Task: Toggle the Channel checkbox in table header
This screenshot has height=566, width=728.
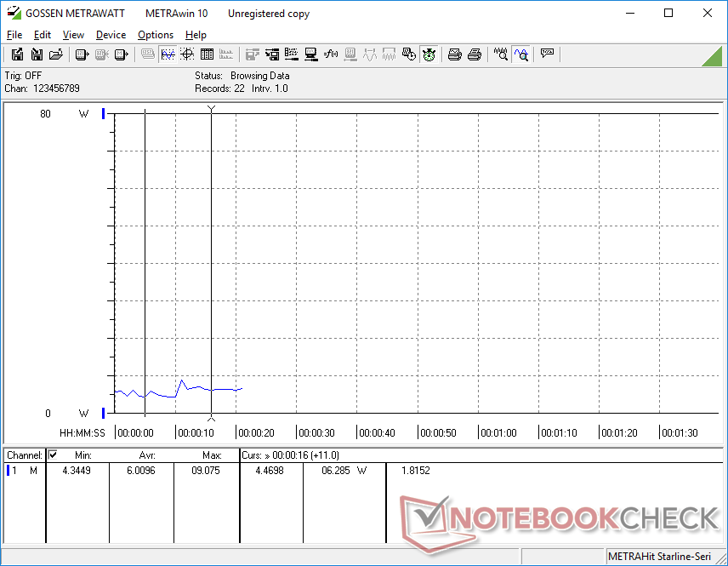Action: click(x=53, y=455)
